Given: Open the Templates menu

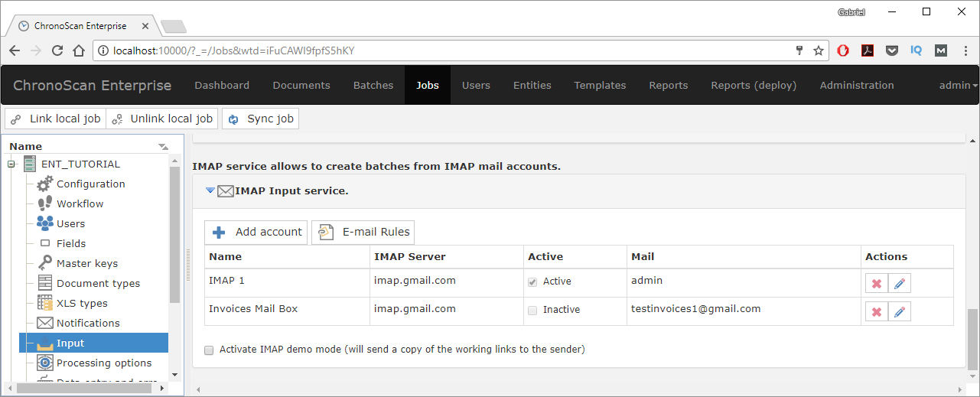Looking at the screenshot, I should [600, 85].
